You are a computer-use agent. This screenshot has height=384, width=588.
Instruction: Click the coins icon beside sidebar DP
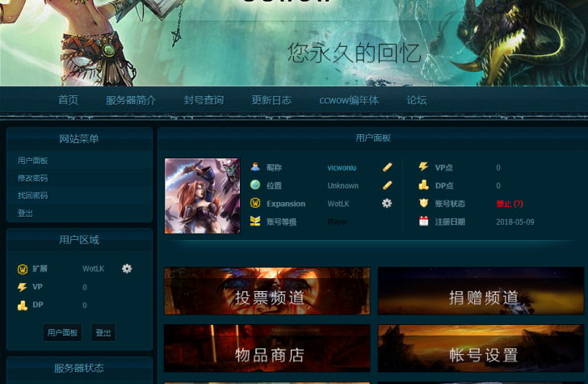[x=23, y=306]
